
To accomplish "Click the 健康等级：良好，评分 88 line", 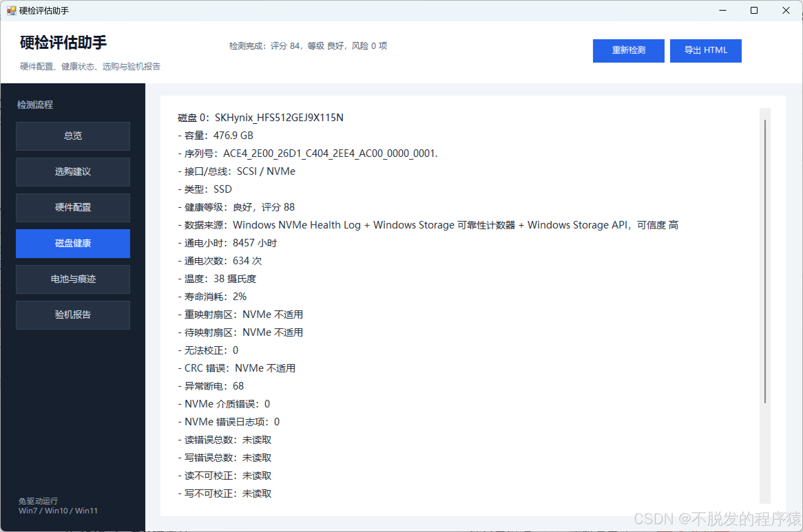I will tap(236, 207).
